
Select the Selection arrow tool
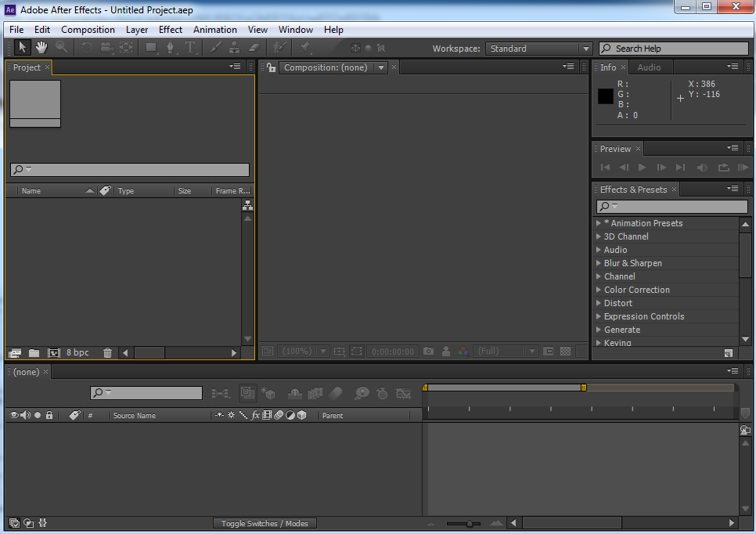pyautogui.click(x=22, y=47)
